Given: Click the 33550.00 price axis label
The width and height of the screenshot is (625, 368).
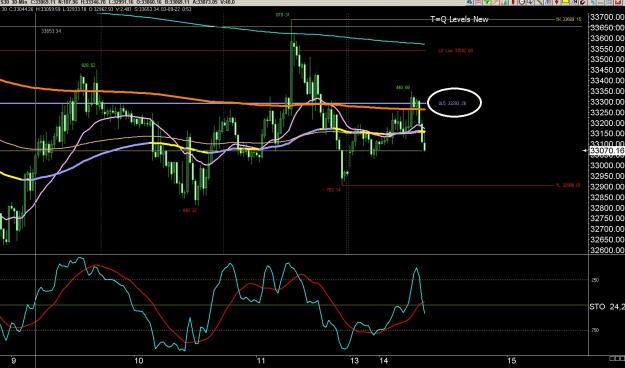Looking at the screenshot, I should (x=607, y=49).
